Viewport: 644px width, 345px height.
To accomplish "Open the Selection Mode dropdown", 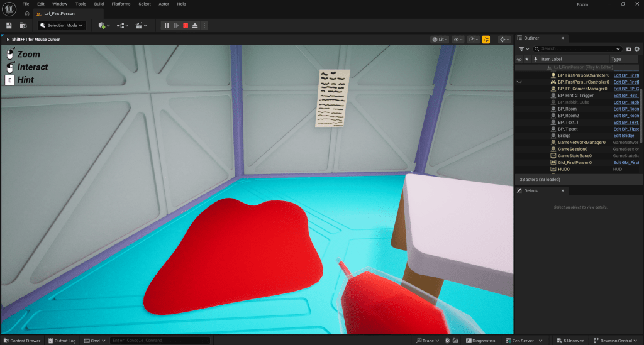I will pos(61,25).
